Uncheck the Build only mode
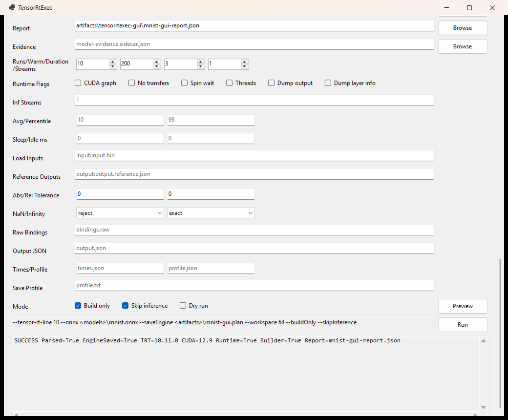 tap(78, 305)
